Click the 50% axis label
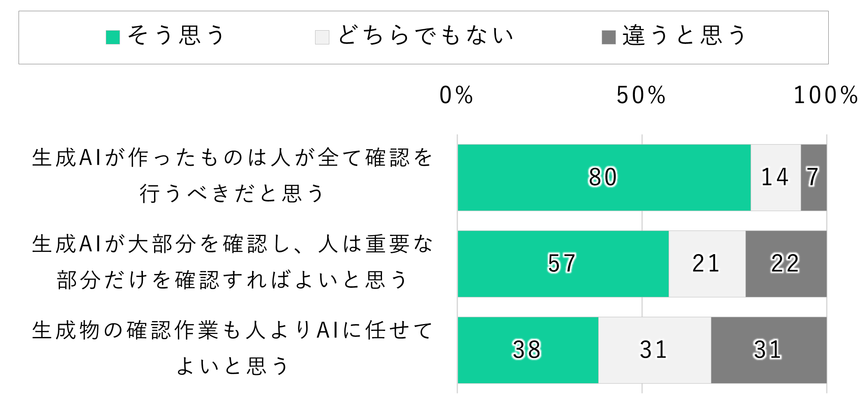Screen dimensions: 868x406 point(641,95)
